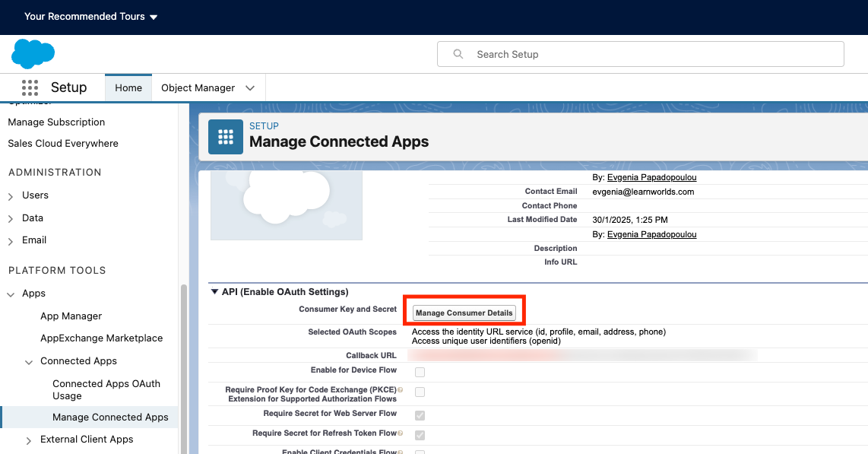Open App Manager
The width and height of the screenshot is (868, 454).
(x=71, y=316)
